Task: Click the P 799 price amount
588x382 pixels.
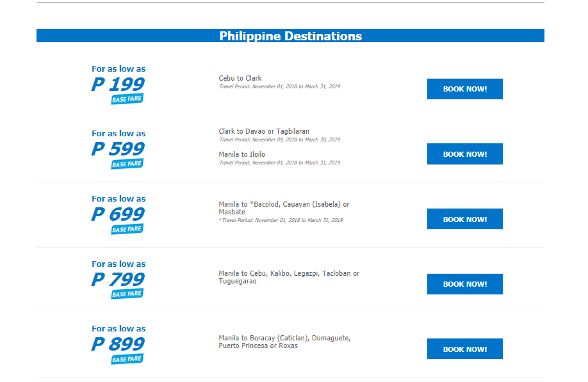Action: tap(118, 279)
